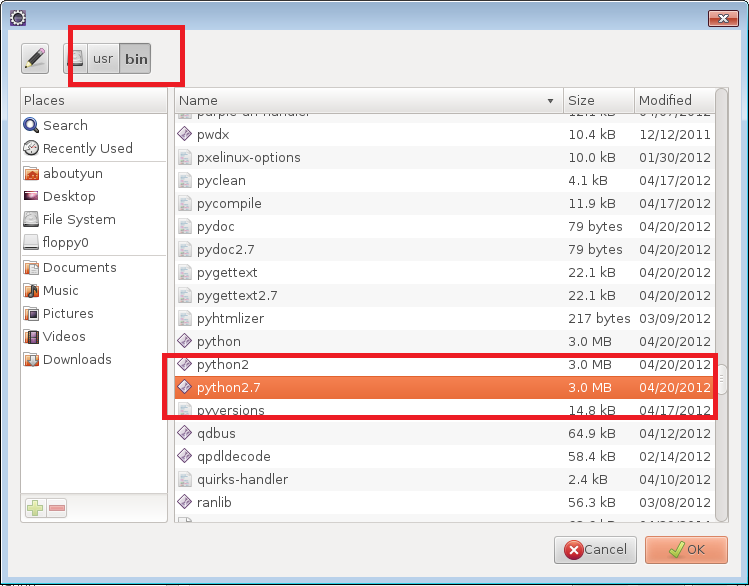Browse the File System root
749x586 pixels.
click(x=79, y=219)
